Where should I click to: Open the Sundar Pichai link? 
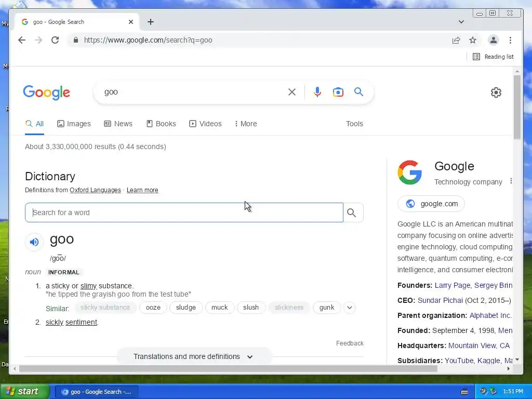pos(440,300)
